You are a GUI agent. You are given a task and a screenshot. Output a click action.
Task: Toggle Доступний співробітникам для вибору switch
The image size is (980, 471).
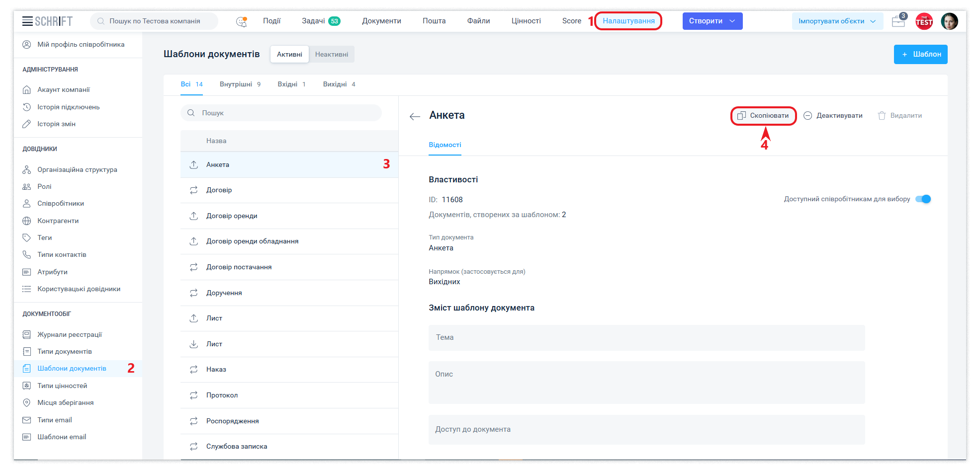click(923, 199)
